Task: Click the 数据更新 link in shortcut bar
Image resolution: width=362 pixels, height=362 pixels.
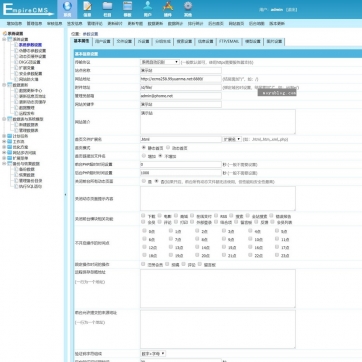Action: 155,24
